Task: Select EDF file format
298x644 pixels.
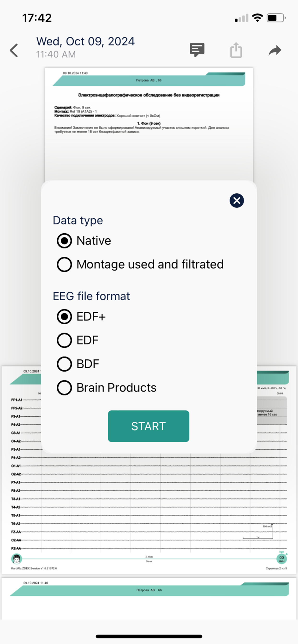Action: (78, 340)
